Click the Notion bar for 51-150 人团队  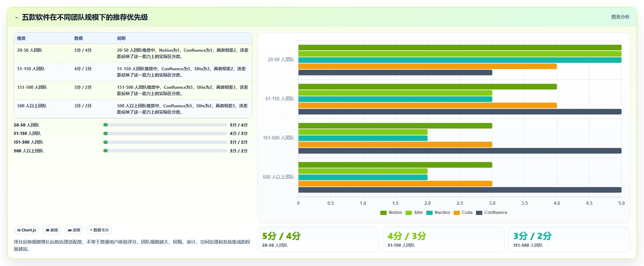427,87
